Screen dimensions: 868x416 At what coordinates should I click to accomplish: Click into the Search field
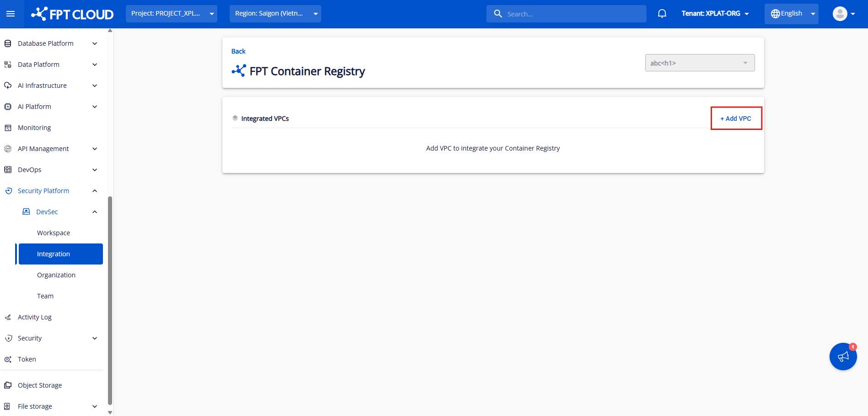572,14
